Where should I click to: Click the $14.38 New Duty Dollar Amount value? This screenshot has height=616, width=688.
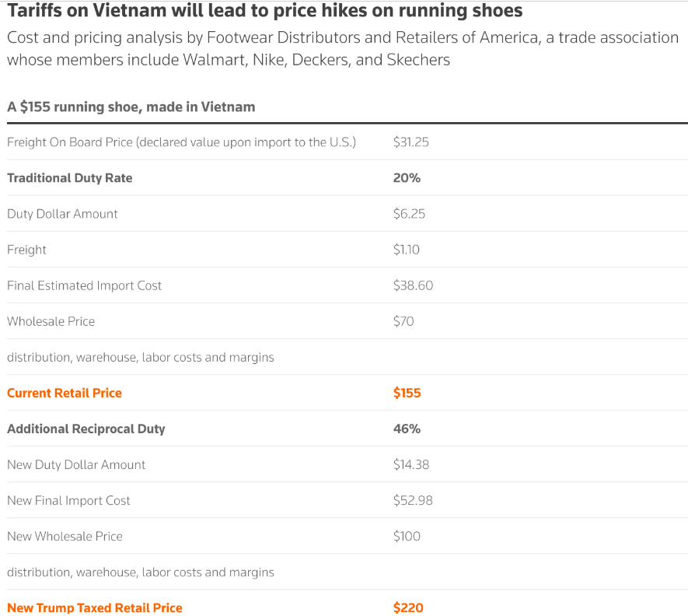click(x=410, y=464)
